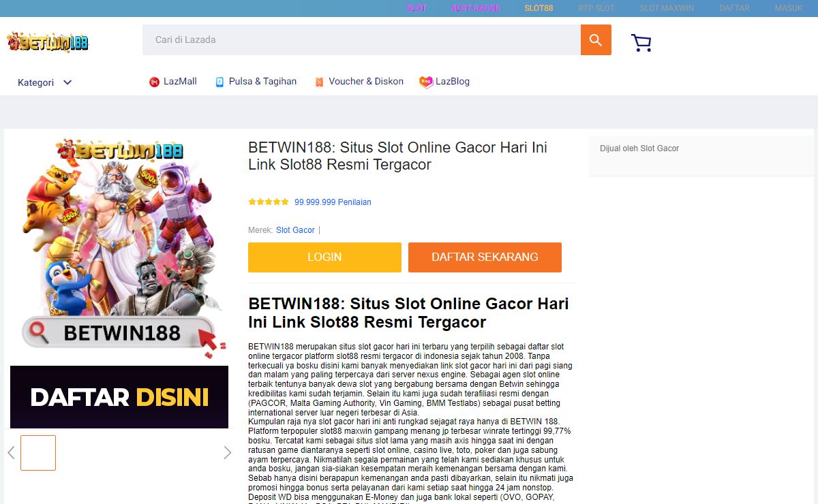Expand the Kategori dropdown
This screenshot has height=504, width=818.
pyautogui.click(x=45, y=82)
